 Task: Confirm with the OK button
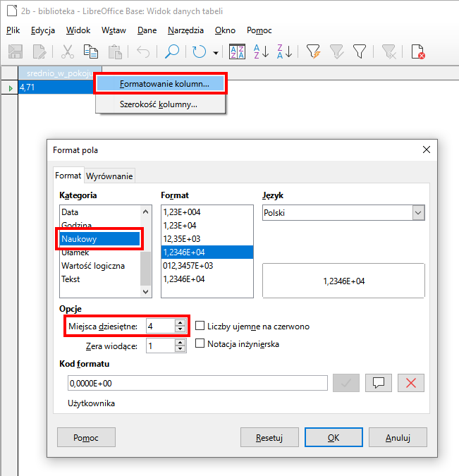point(333,437)
